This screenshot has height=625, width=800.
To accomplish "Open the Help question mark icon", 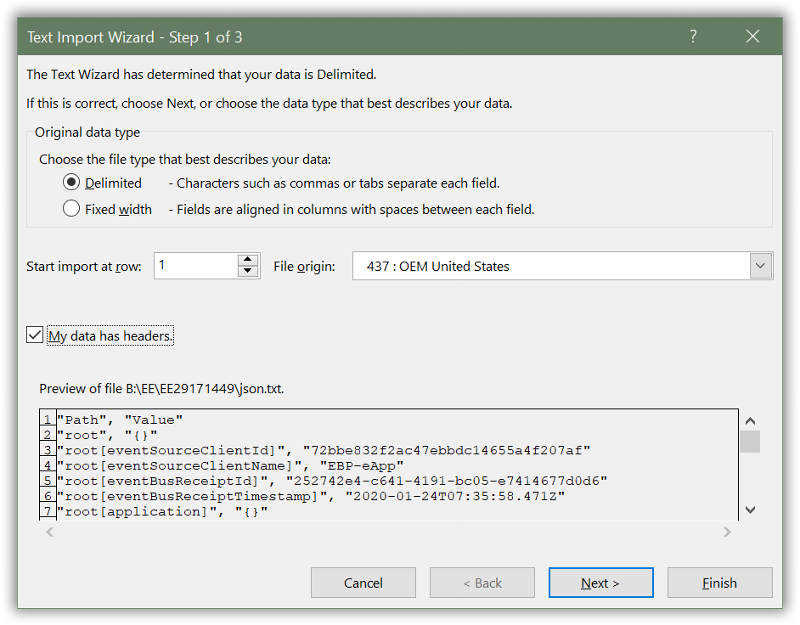I will click(692, 35).
